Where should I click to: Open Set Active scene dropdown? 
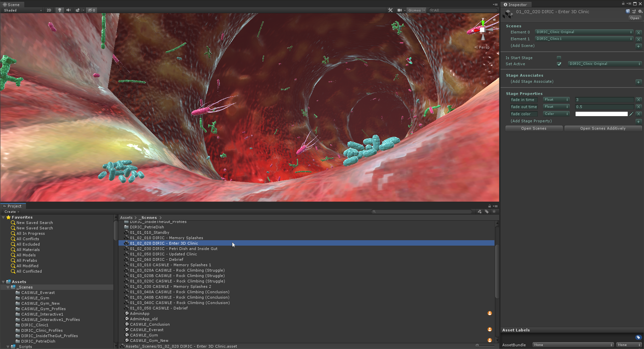pos(605,64)
